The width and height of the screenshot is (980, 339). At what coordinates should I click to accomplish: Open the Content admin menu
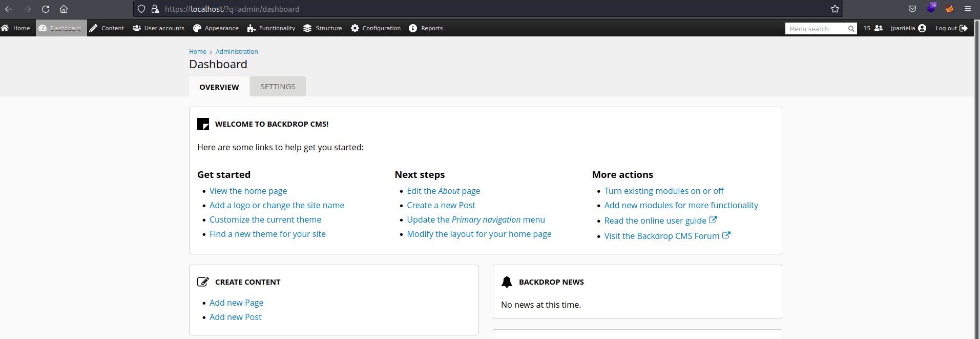coord(107,28)
